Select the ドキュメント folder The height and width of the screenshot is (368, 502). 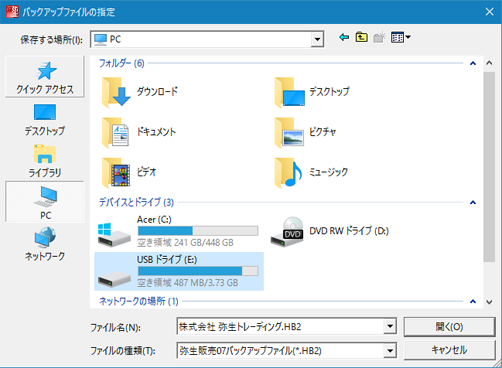click(139, 132)
